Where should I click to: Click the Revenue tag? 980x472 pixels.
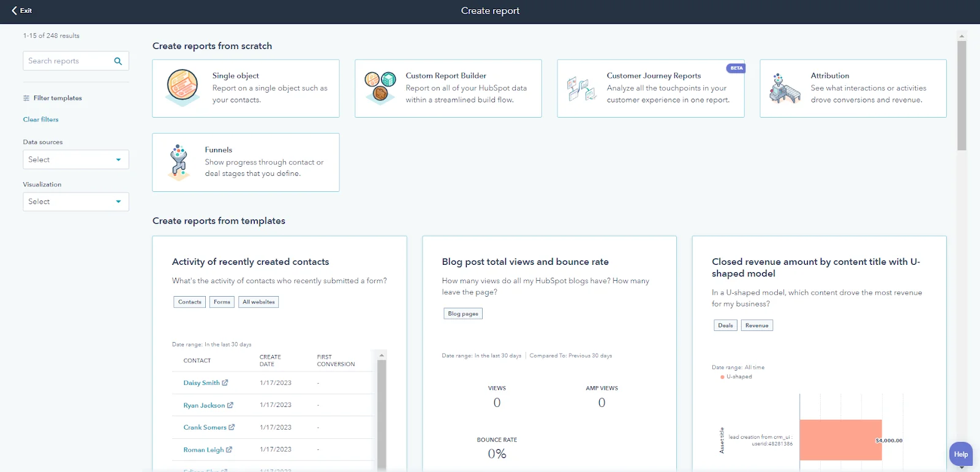click(757, 325)
